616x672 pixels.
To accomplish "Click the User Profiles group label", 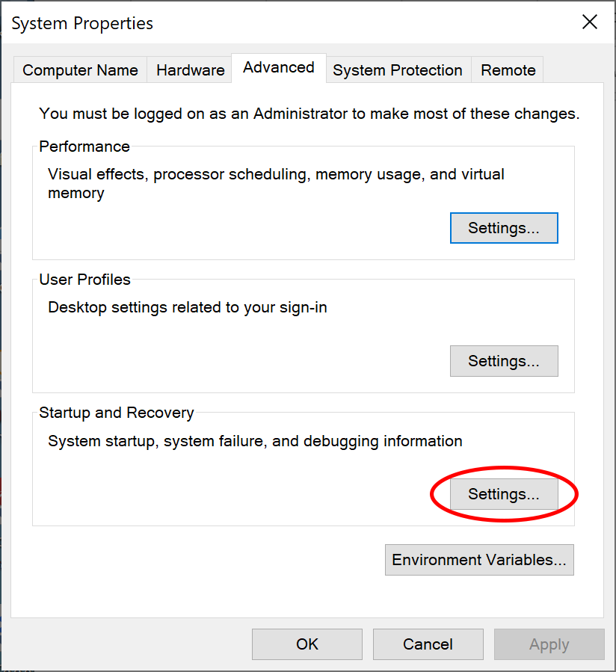I will 84,280.
